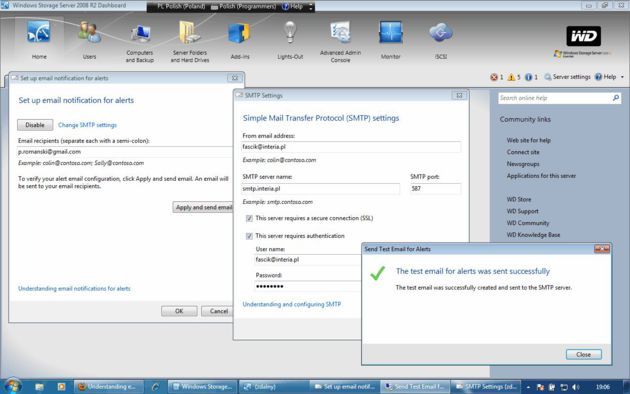Open the Windows Start menu

click(12, 386)
